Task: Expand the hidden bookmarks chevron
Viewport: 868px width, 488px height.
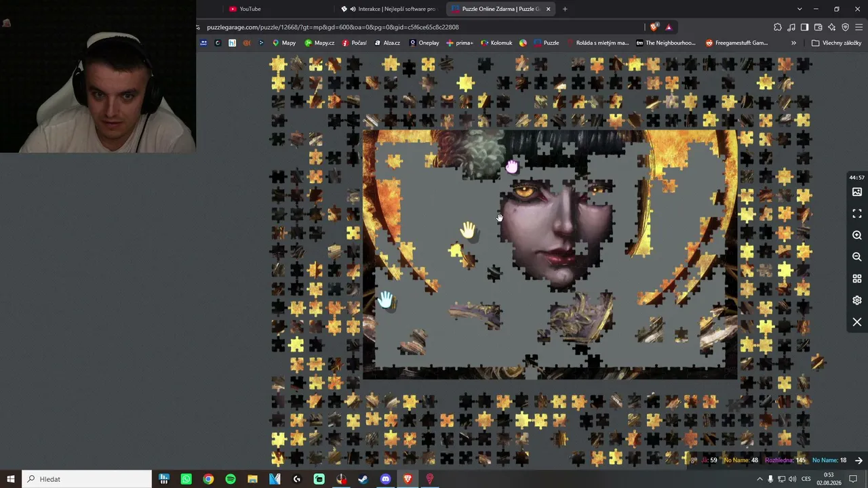Action: click(793, 43)
